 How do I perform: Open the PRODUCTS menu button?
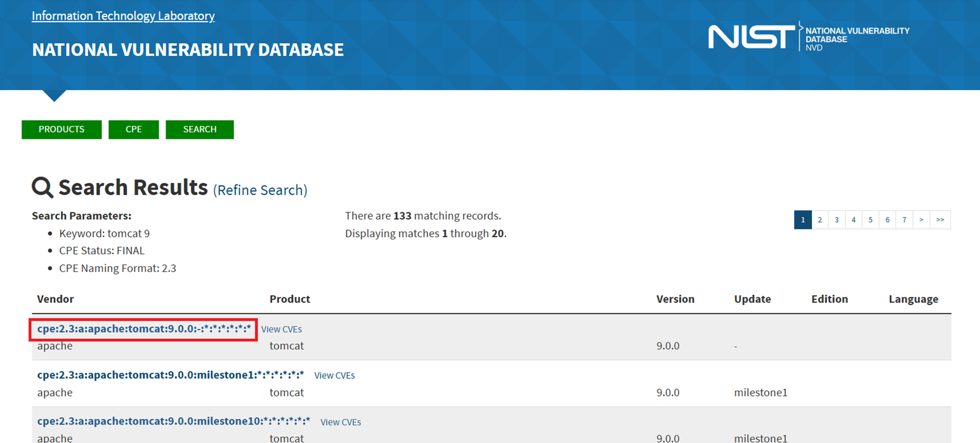tap(62, 129)
